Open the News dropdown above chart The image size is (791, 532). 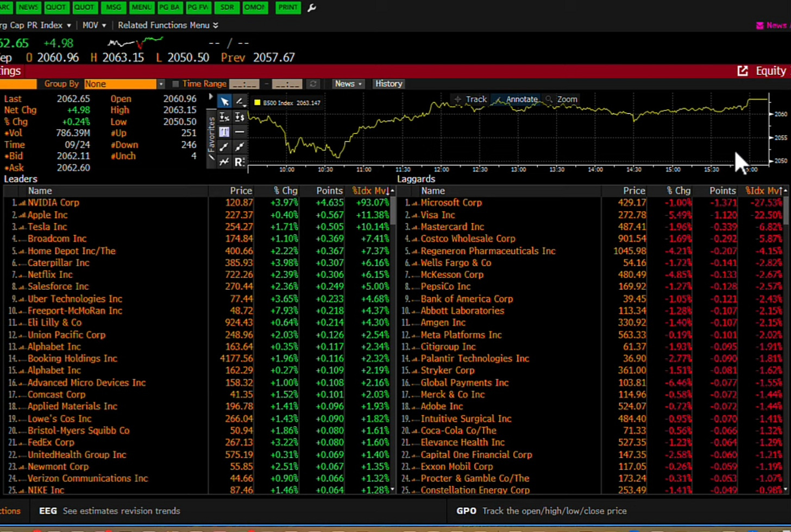coord(348,84)
